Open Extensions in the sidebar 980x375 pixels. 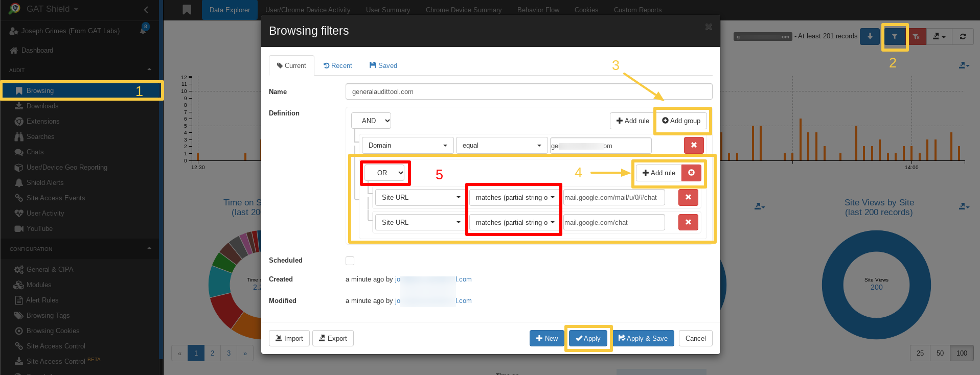tap(43, 121)
